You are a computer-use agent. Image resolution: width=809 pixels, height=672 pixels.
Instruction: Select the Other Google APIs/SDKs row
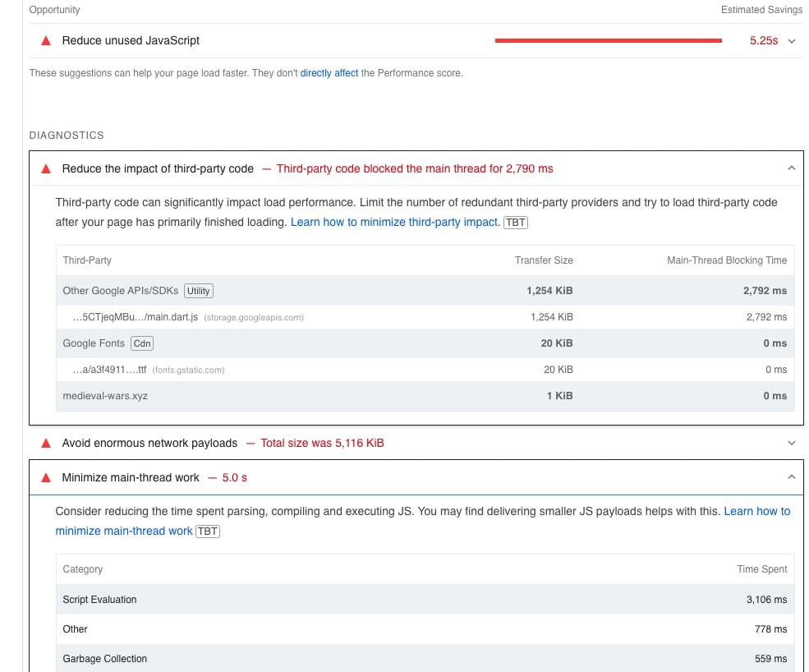[x=425, y=291]
